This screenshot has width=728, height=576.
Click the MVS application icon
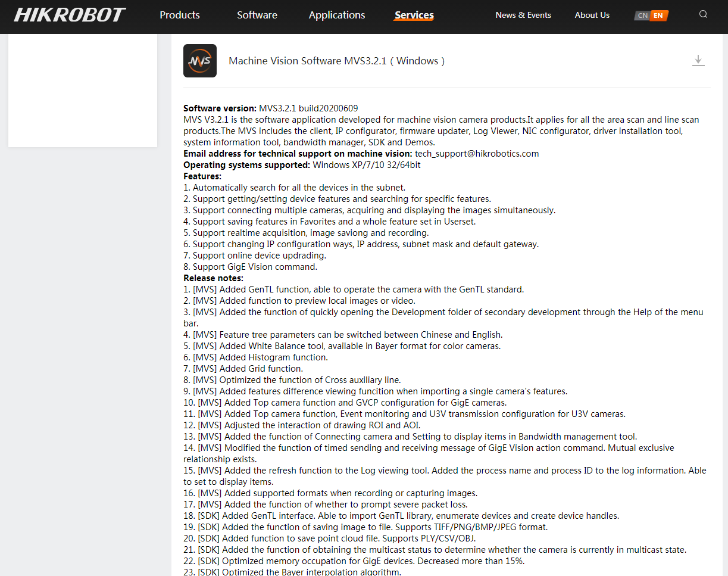click(x=200, y=61)
